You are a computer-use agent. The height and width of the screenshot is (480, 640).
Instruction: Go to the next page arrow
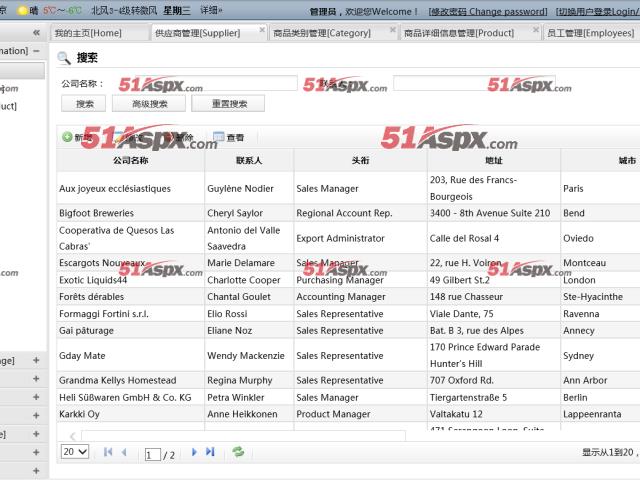[194, 452]
